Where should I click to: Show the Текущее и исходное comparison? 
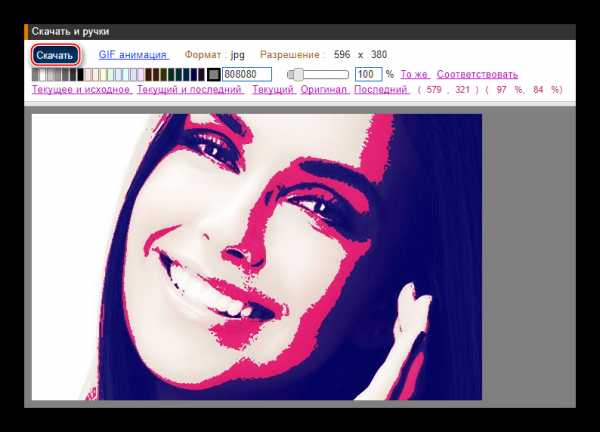pyautogui.click(x=81, y=90)
